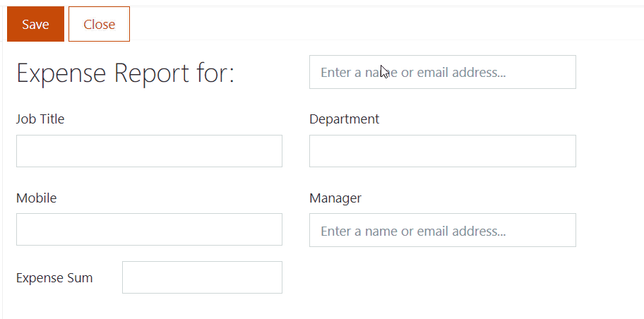The width and height of the screenshot is (644, 319).
Task: Select the Expense Sum text box
Action: (x=202, y=277)
